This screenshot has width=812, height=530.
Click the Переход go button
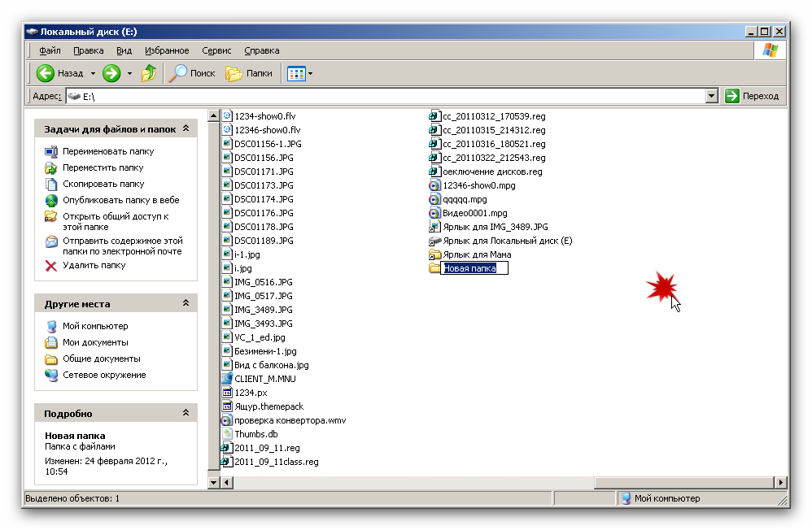coord(752,96)
